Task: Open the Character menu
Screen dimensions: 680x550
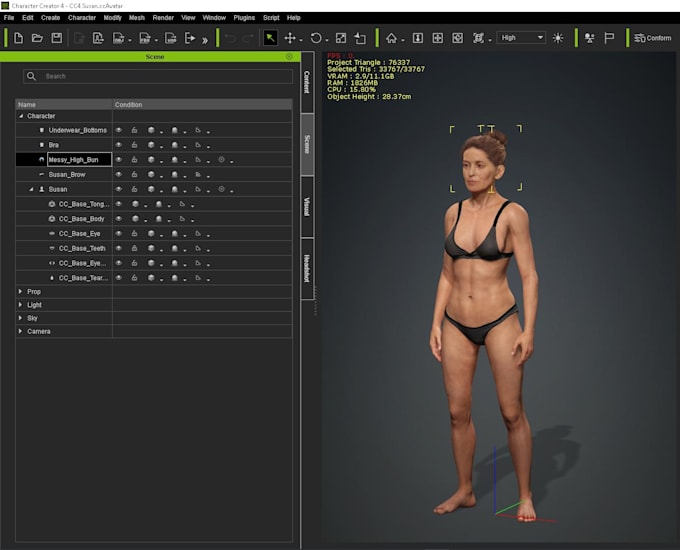Action: pyautogui.click(x=82, y=18)
